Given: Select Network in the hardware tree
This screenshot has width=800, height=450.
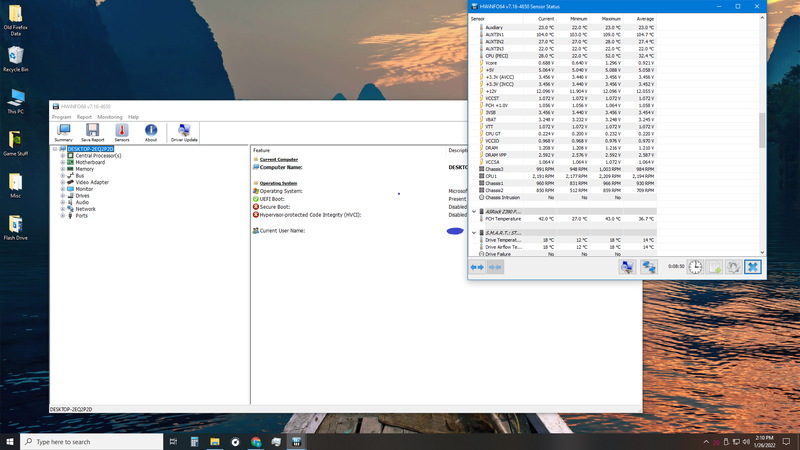Looking at the screenshot, I should [x=86, y=209].
